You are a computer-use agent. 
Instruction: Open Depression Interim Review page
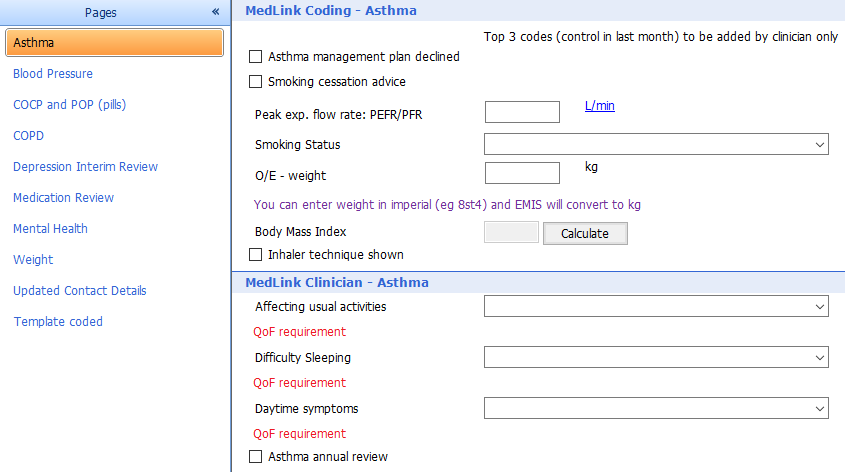85,166
